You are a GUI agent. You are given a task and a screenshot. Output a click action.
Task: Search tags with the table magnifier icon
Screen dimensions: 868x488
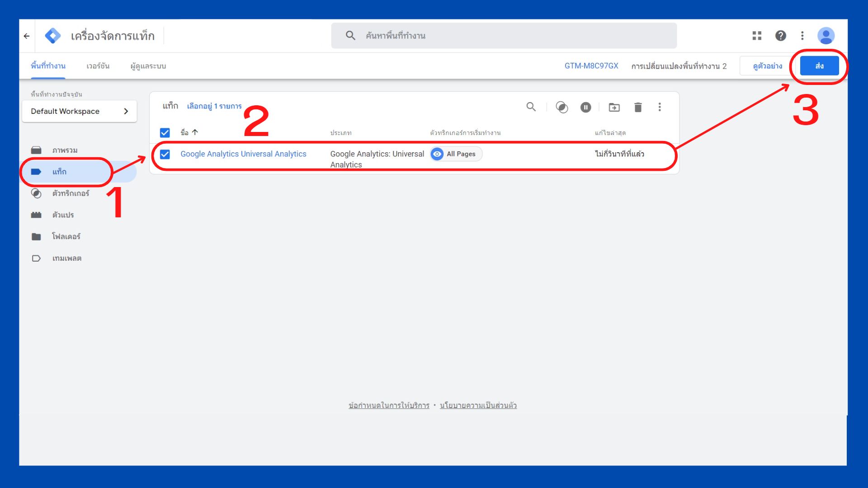[x=531, y=107]
